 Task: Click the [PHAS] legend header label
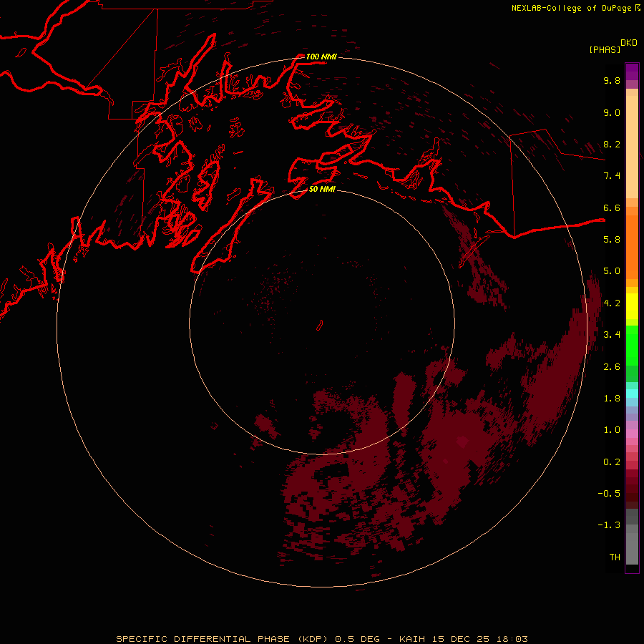(605, 49)
